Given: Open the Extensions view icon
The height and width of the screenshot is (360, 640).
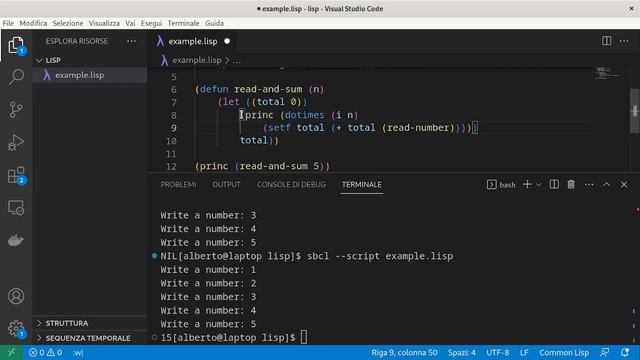Looking at the screenshot, I should pos(16,176).
